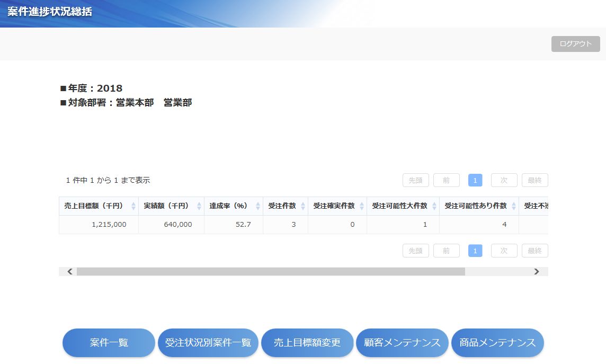Sort by 売上目標額（千円） column sort icon
606x364 pixels.
pos(133,206)
